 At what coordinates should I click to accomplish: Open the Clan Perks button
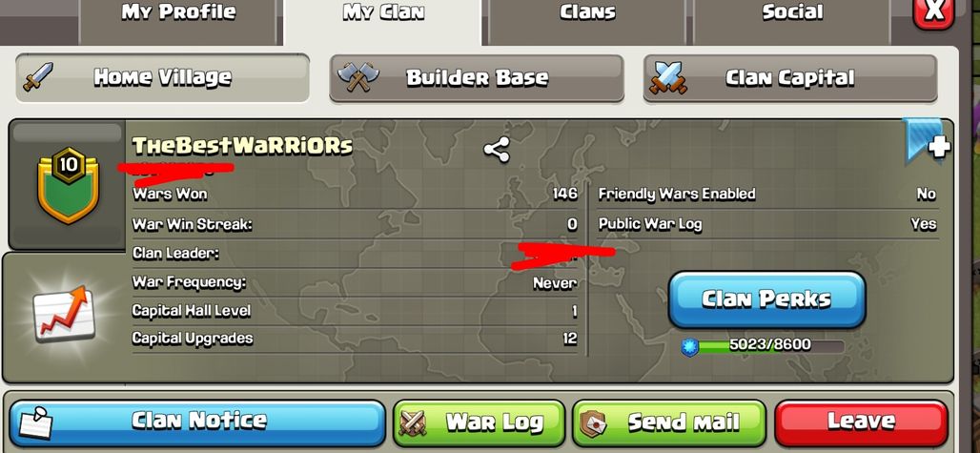point(766,299)
